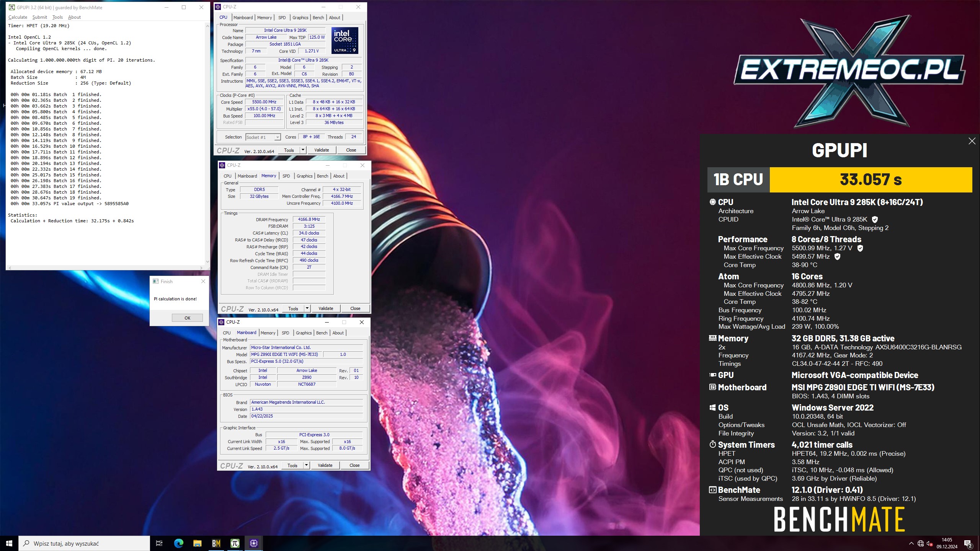
Task: Open the volume tray icon
Action: (x=930, y=543)
